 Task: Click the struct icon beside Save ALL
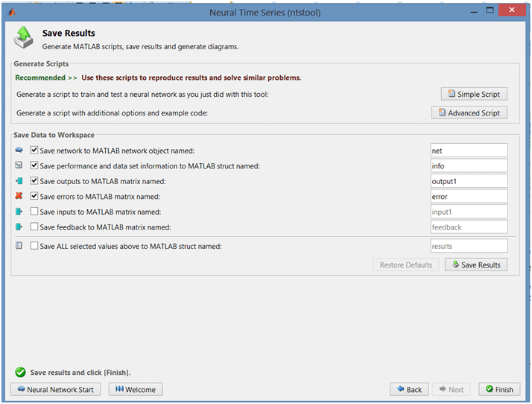(x=19, y=245)
